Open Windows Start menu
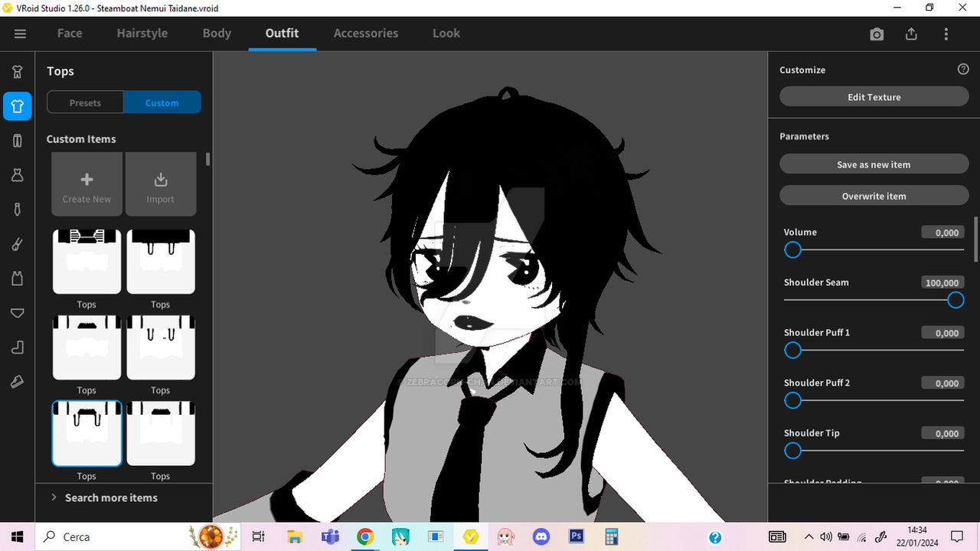Viewport: 980px width, 551px height. (17, 536)
